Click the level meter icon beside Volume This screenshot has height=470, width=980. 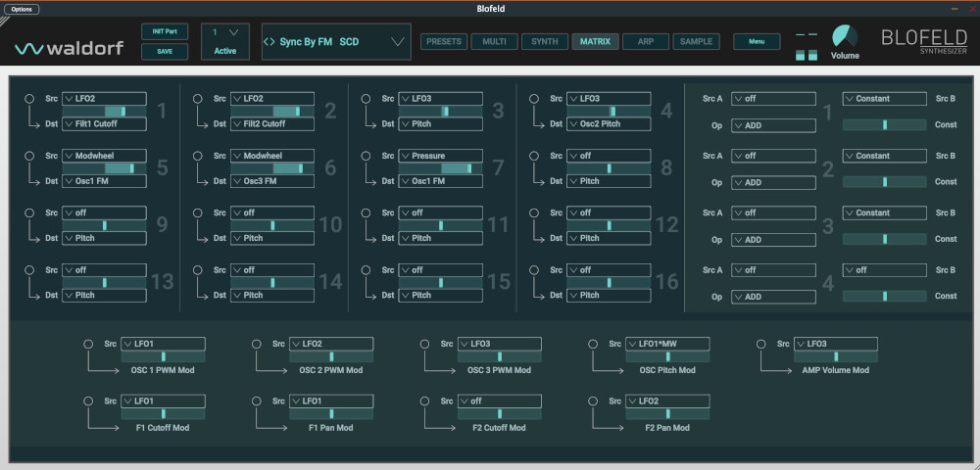(x=806, y=46)
